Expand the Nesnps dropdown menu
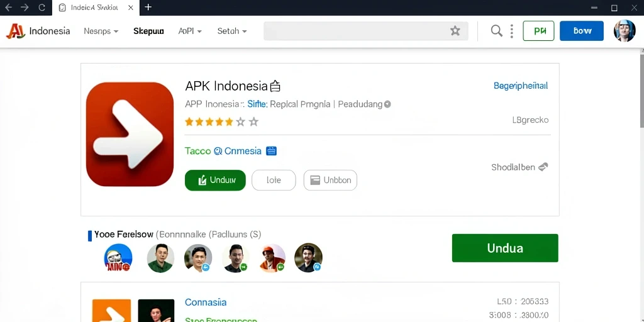Screen dimensions: 644x322 (101, 31)
